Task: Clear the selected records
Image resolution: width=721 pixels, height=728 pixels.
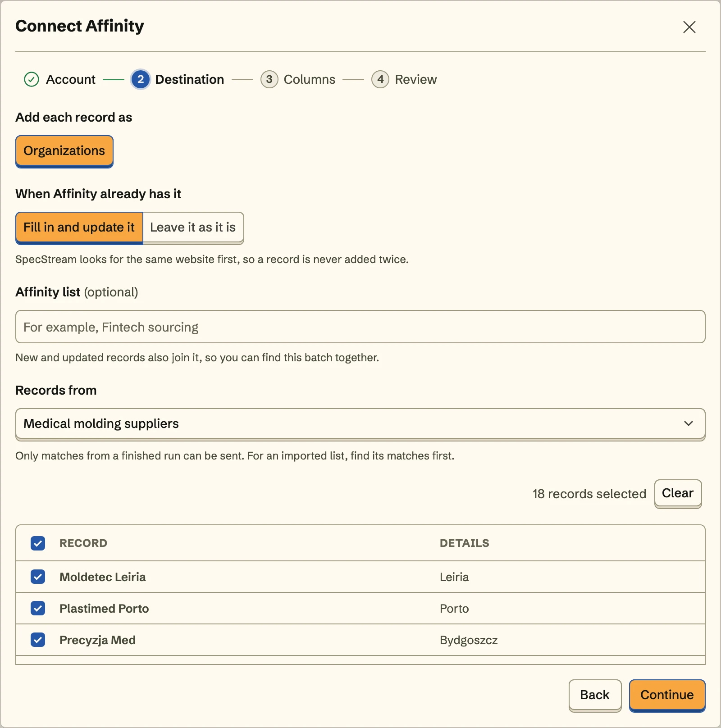Action: 678,494
